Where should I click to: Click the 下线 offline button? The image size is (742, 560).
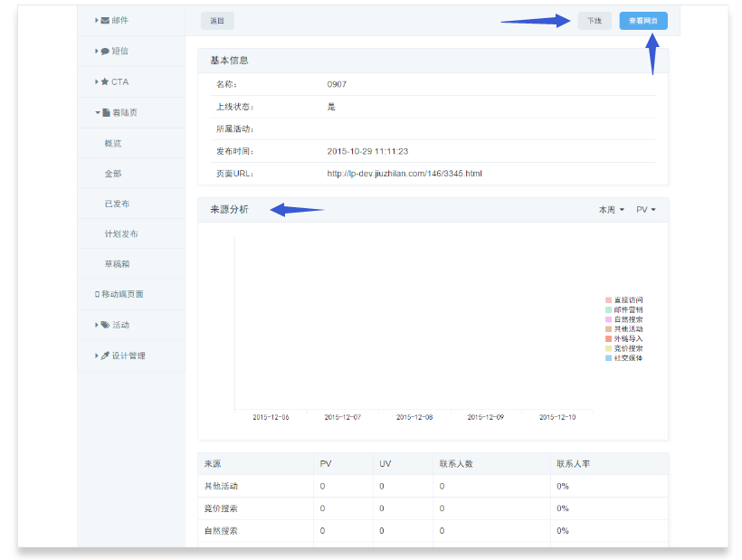tap(595, 21)
